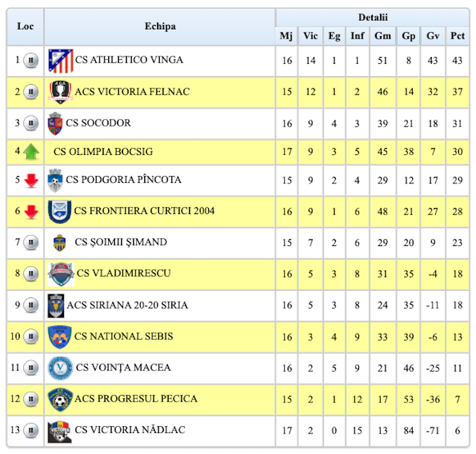Click the red down arrow at position 5
This screenshot has height=454, width=476.
point(31,181)
